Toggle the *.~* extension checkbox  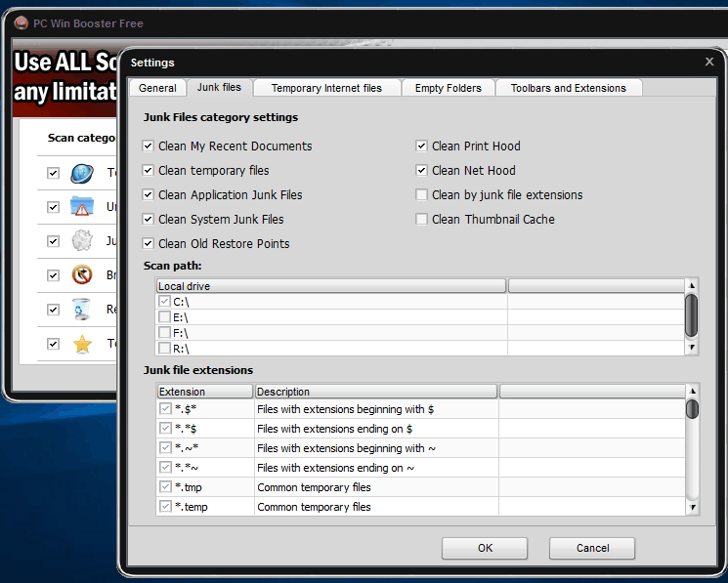point(165,447)
